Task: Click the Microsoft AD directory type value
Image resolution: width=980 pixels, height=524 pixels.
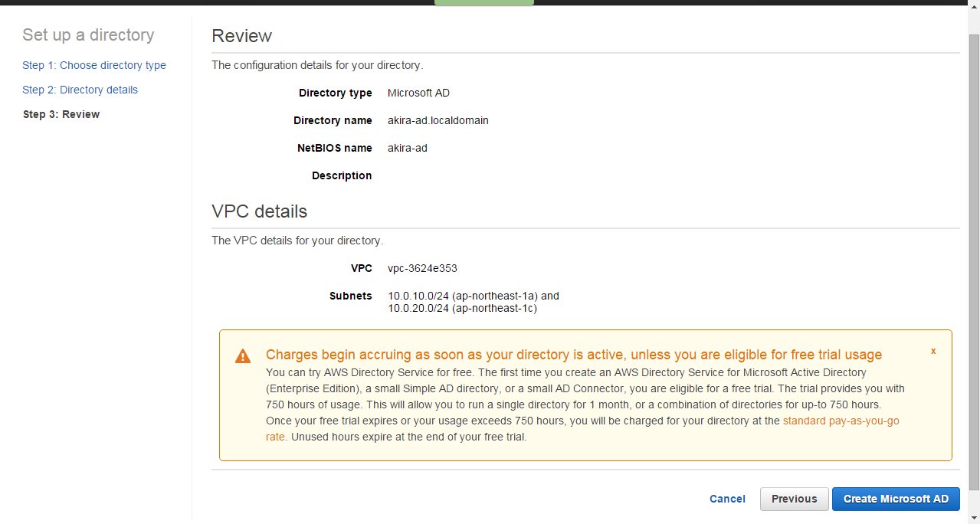Action: pyautogui.click(x=418, y=93)
